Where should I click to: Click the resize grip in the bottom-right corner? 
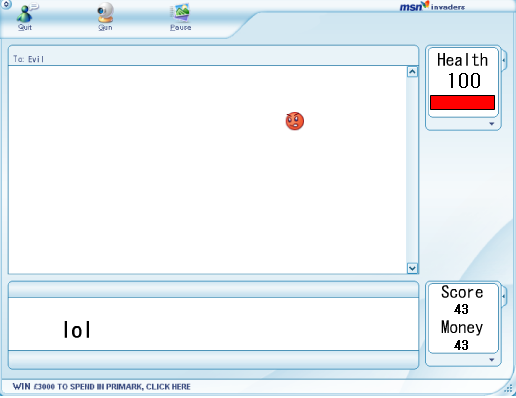[508, 388]
